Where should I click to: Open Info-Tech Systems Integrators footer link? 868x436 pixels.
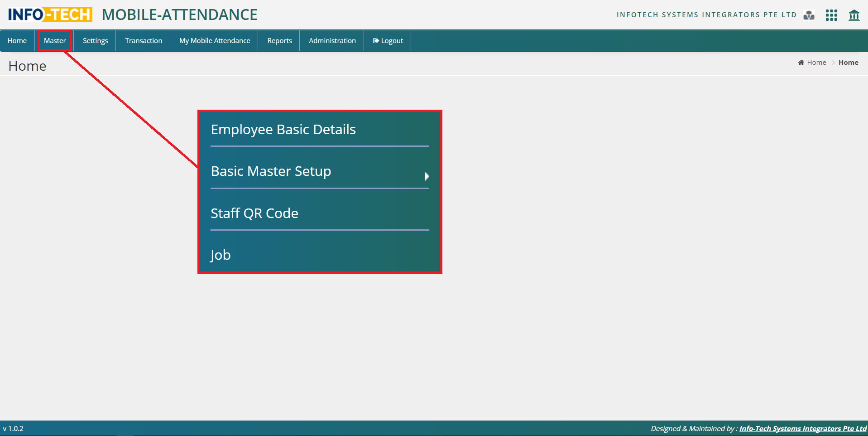click(802, 429)
